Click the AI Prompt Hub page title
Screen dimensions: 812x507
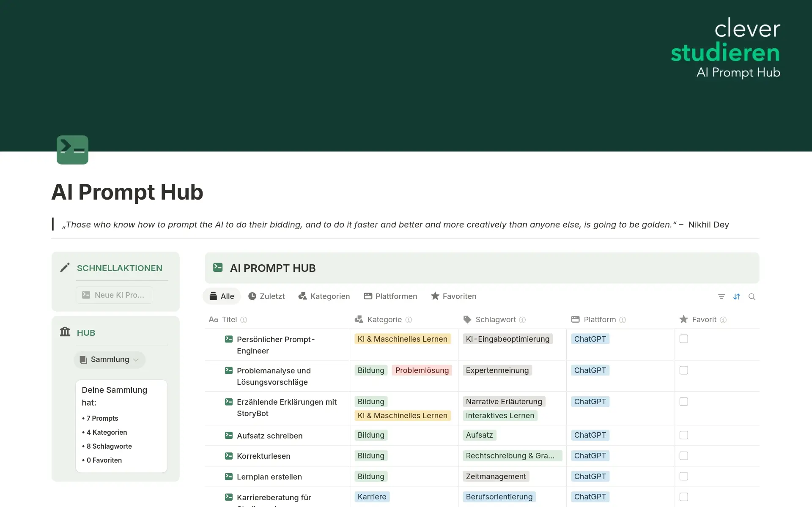(127, 192)
